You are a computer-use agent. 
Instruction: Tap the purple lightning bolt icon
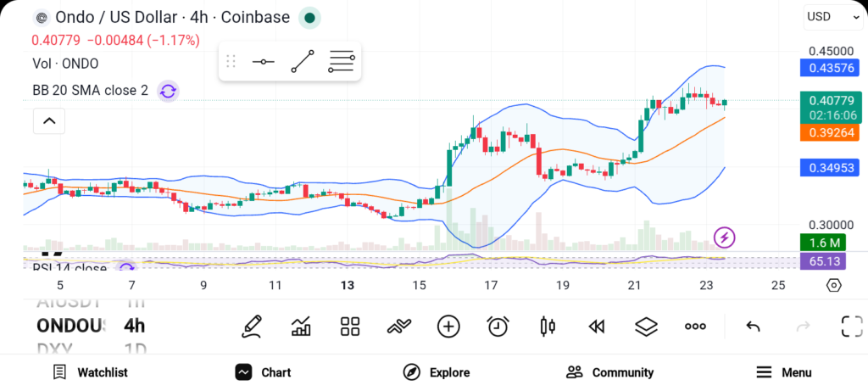tap(724, 238)
